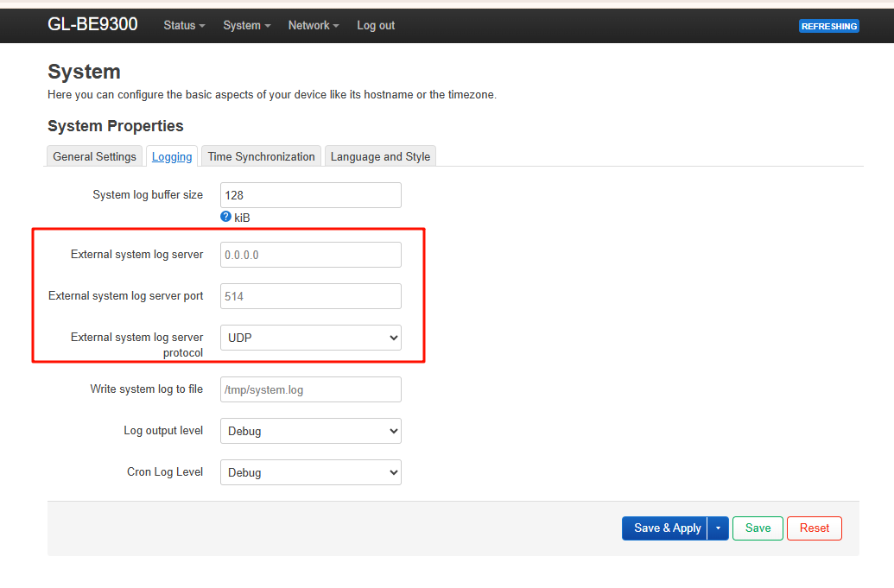Click the red Reset button
The image size is (894, 588).
[814, 528]
